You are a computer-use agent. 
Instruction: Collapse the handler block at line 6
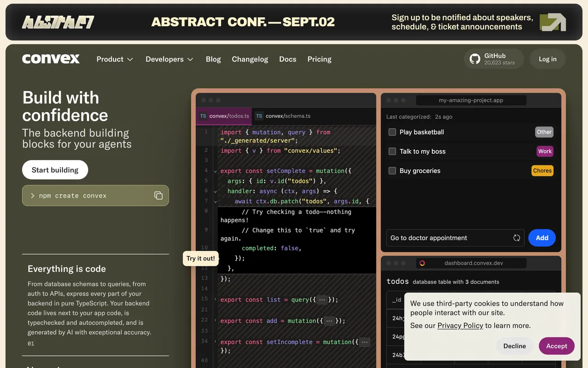coord(215,191)
